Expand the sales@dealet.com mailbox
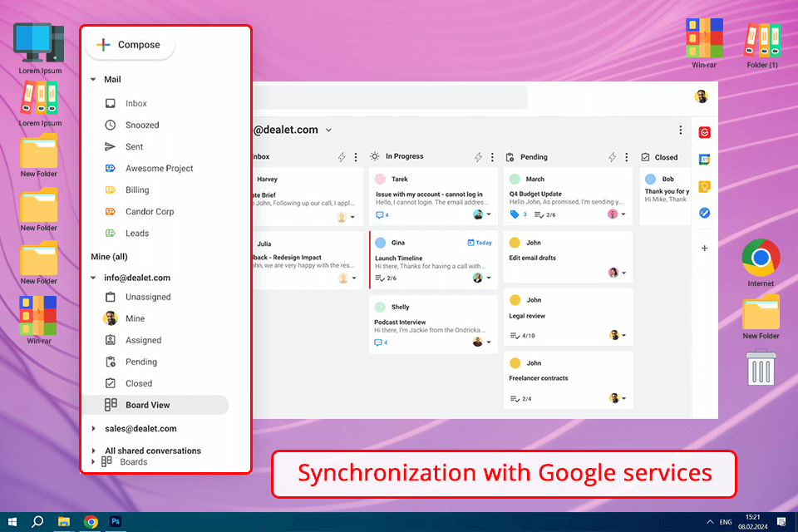Screen dimensions: 798x532 [94, 429]
